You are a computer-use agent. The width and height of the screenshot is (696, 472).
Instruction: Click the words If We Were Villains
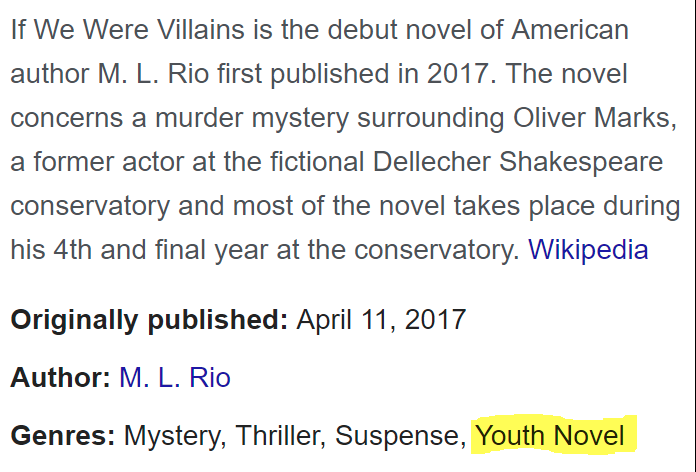[x=128, y=30]
